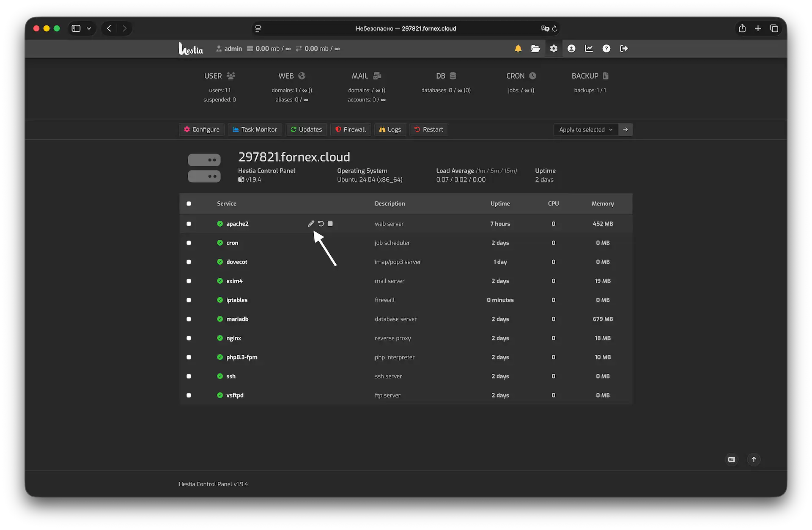Open the Apply to selected dropdown
Screen dimensions: 812x530
point(586,129)
